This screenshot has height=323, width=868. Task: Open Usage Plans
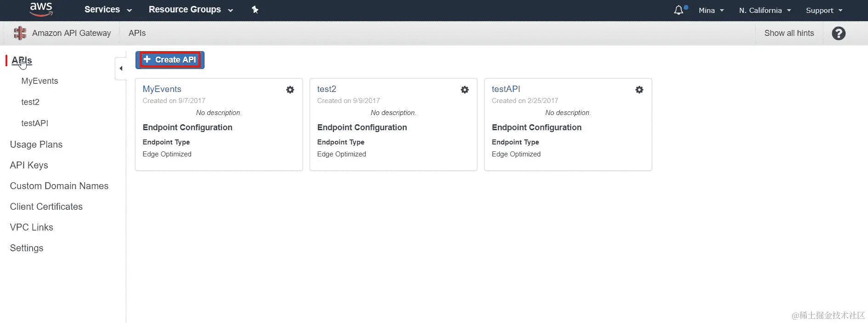(36, 144)
